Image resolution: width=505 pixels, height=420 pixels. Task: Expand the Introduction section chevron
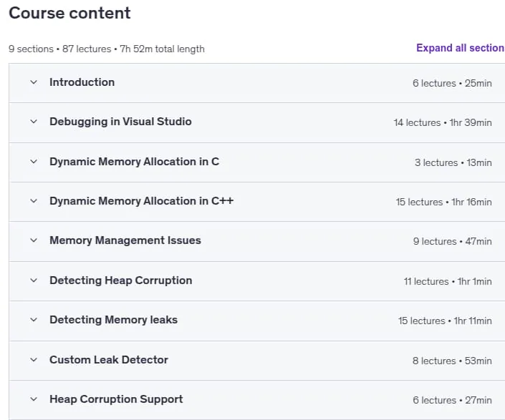coord(34,82)
